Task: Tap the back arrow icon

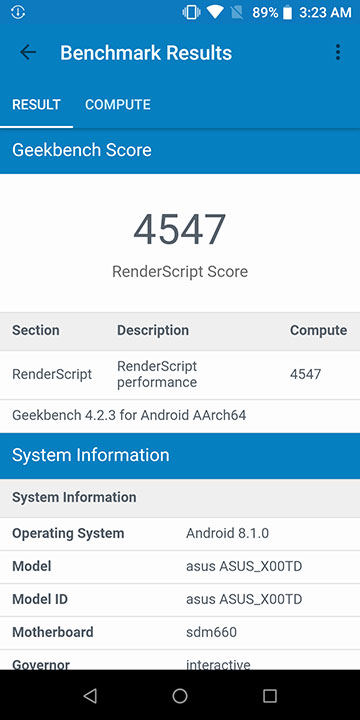Action: [x=28, y=52]
